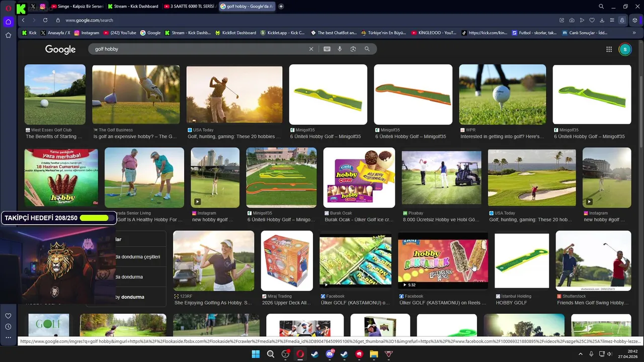Click the edit page icon in address bar

coord(561,20)
